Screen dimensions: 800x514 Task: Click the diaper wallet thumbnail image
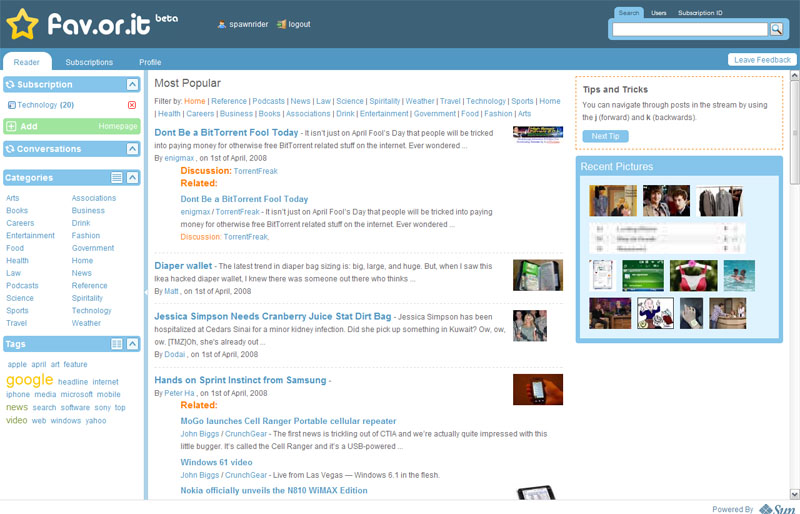538,275
